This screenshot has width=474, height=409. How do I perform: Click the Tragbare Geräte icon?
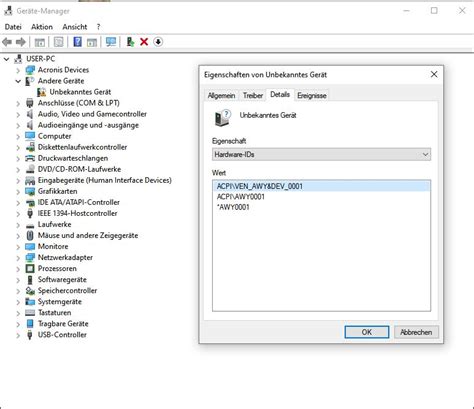pyautogui.click(x=30, y=324)
